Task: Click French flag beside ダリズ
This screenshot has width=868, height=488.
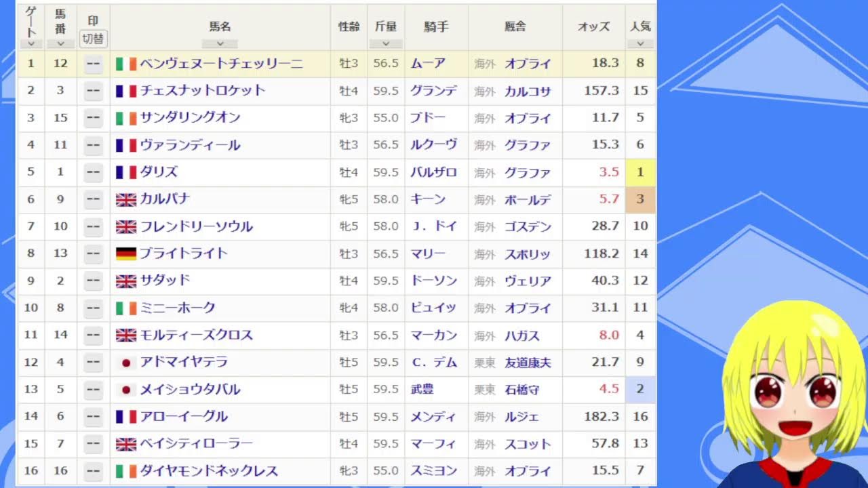Action: point(126,172)
